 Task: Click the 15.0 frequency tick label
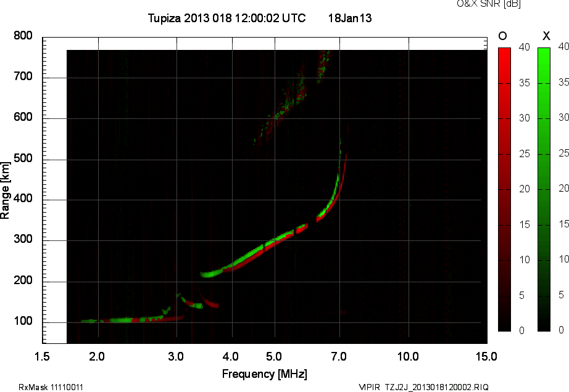click(x=486, y=357)
